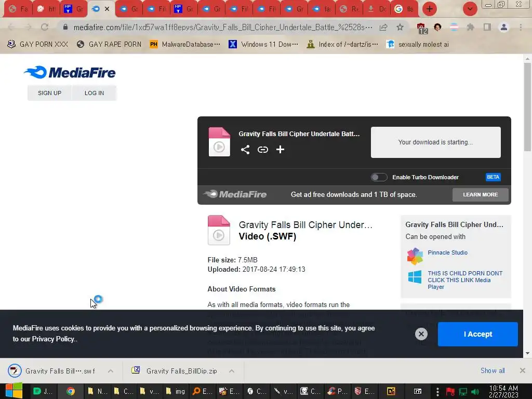Switch to the 'Do' downloads tab
Screen dimensions: 532x399
(x=377, y=9)
